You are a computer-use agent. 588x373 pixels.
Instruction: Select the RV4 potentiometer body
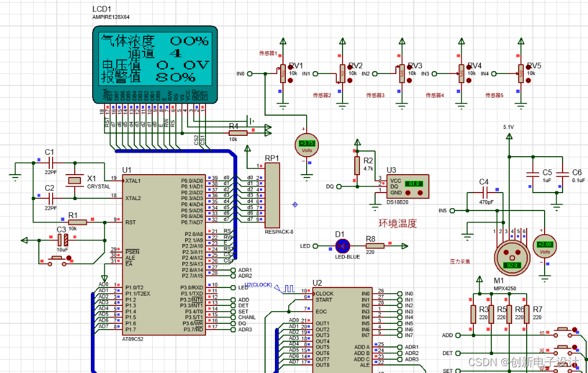click(x=461, y=73)
